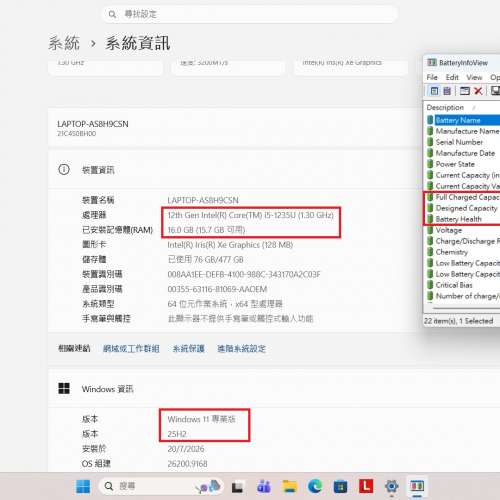
Task: Open the Windows Start menu
Action: (x=83, y=486)
